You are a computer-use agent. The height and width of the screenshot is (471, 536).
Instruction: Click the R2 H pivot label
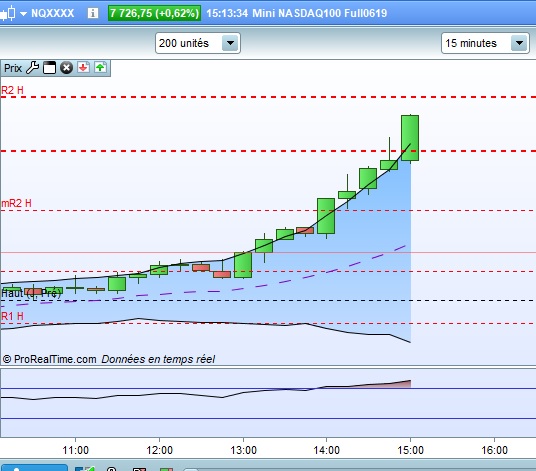(13, 90)
